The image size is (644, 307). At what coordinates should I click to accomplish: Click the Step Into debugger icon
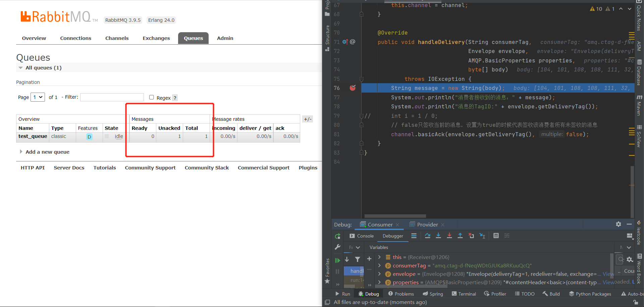tap(438, 236)
